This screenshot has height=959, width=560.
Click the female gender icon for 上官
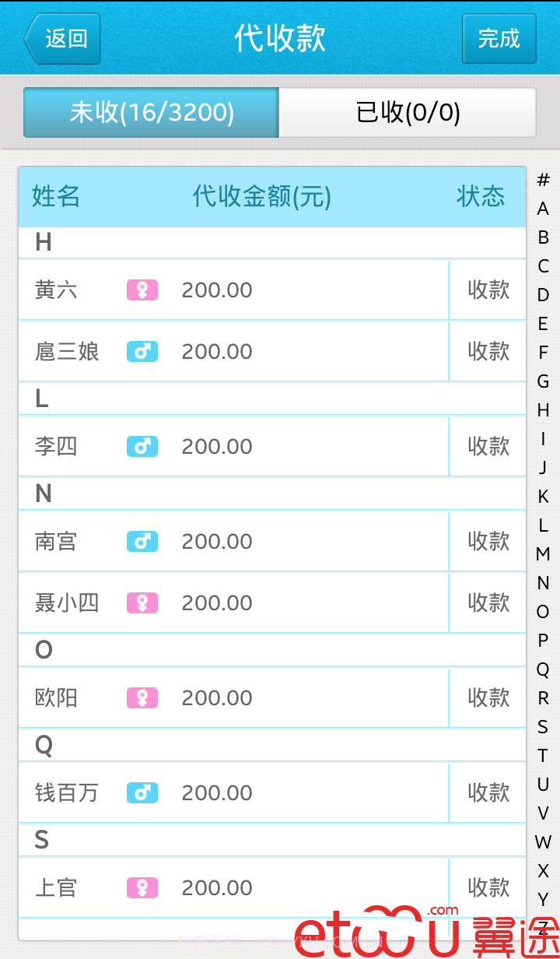pyautogui.click(x=142, y=887)
